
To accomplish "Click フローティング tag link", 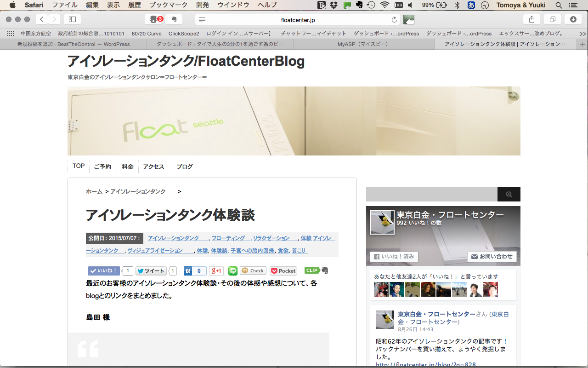I will point(231,238).
